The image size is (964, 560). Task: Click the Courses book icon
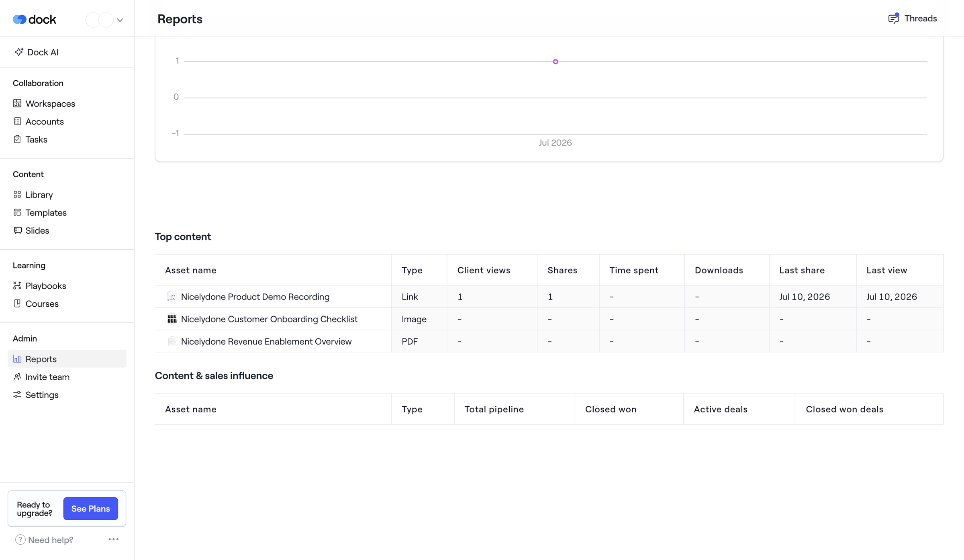pos(17,303)
